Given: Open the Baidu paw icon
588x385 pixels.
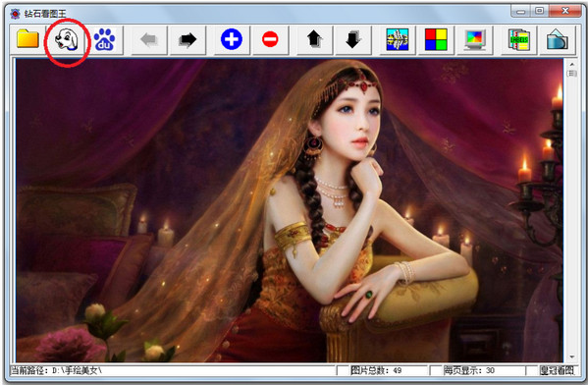Looking at the screenshot, I should 105,39.
